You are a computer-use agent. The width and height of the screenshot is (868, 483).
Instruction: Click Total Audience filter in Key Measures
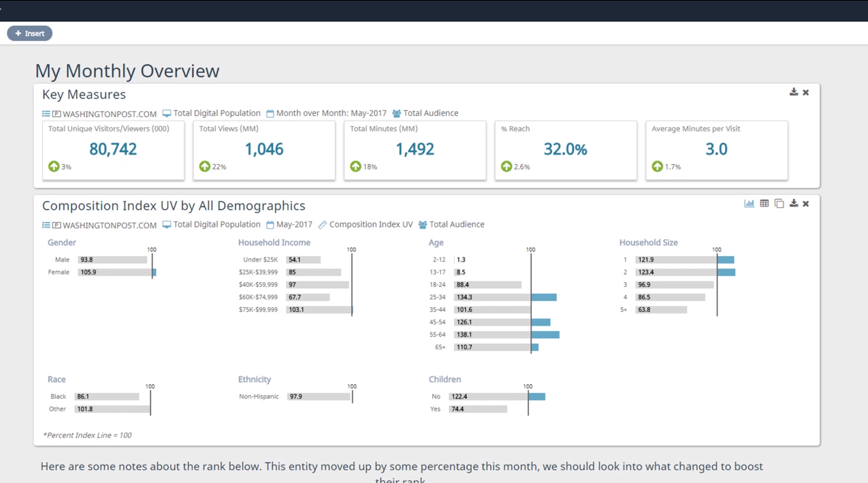coord(430,113)
